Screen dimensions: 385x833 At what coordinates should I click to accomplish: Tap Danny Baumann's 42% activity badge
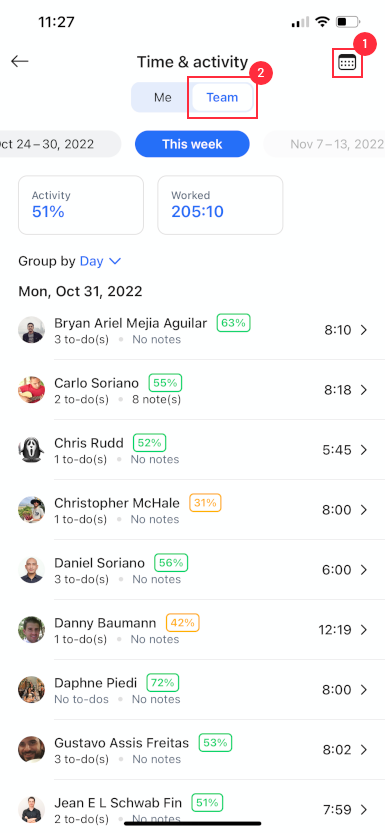183,622
